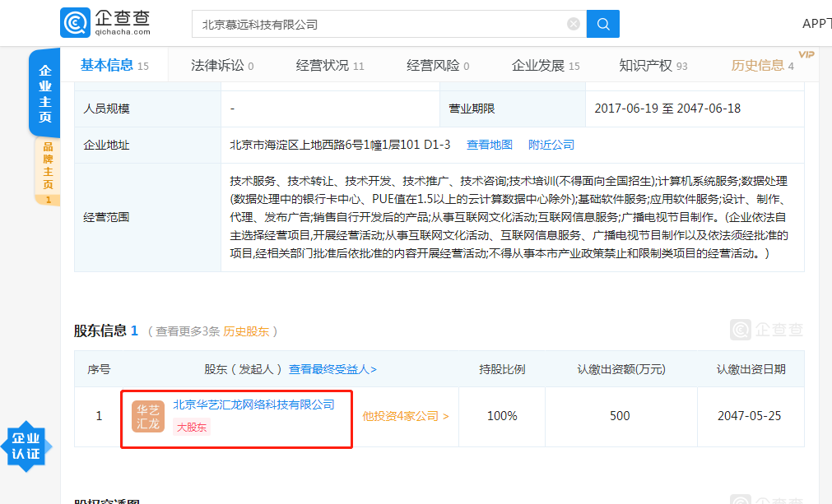Open shareholder 北京华艺汇龙网络科技有限公司
The height and width of the screenshot is (504, 832).
pos(253,405)
